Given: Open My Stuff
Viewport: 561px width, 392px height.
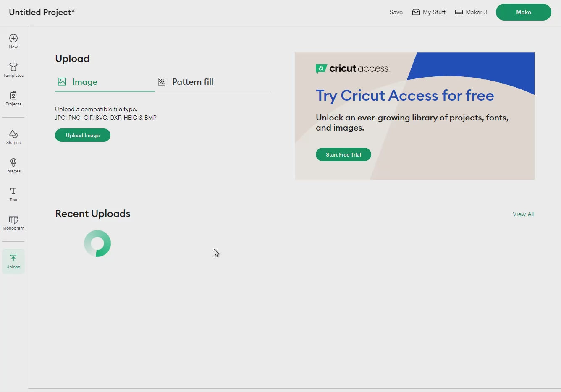Looking at the screenshot, I should [x=429, y=12].
